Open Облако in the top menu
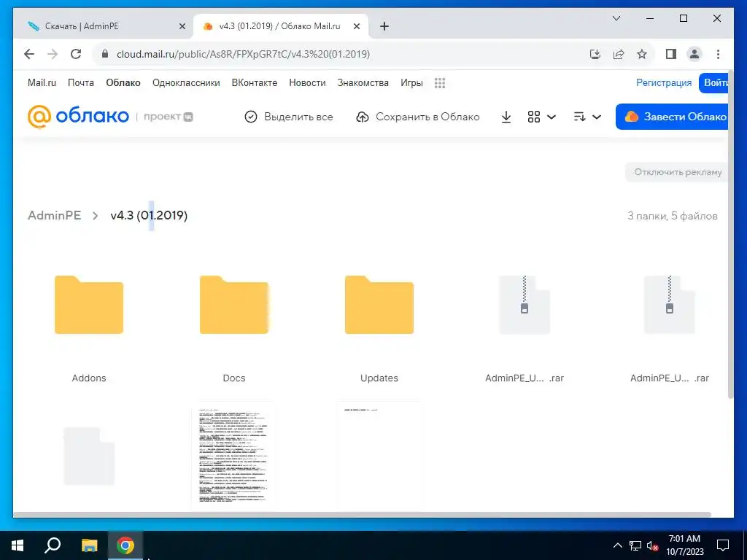This screenshot has width=747, height=560. (x=123, y=83)
